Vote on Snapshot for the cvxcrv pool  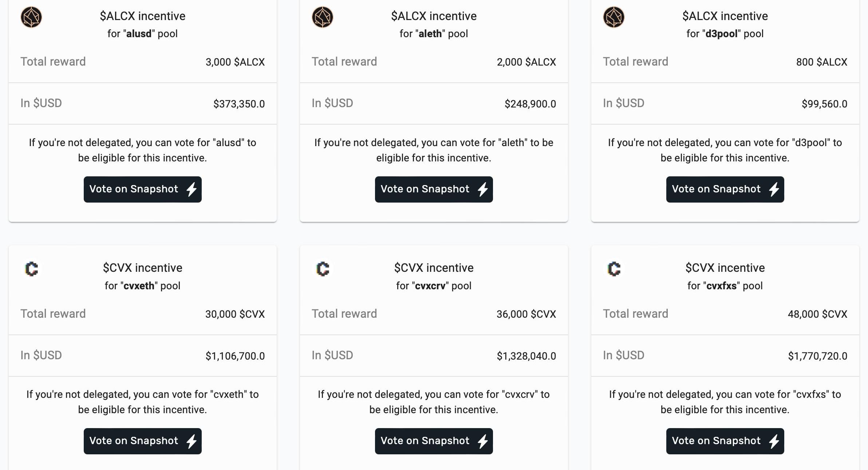[434, 441]
